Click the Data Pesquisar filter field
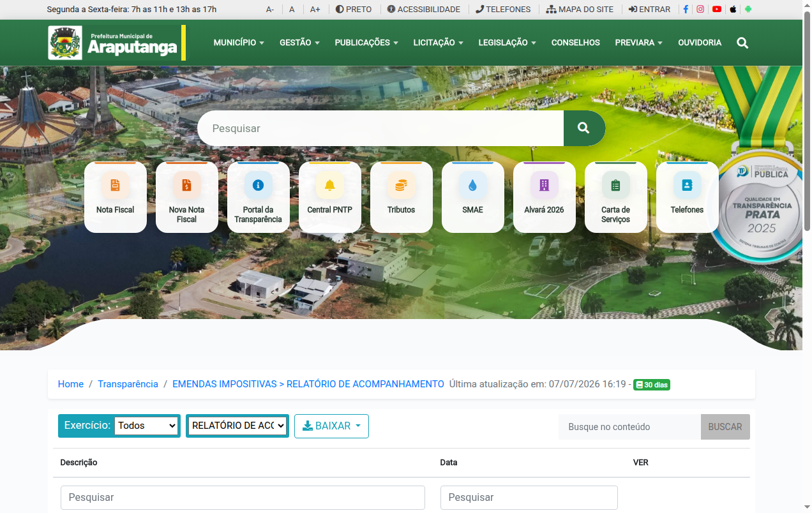Screen dimensions: 812x513 [x=529, y=498]
